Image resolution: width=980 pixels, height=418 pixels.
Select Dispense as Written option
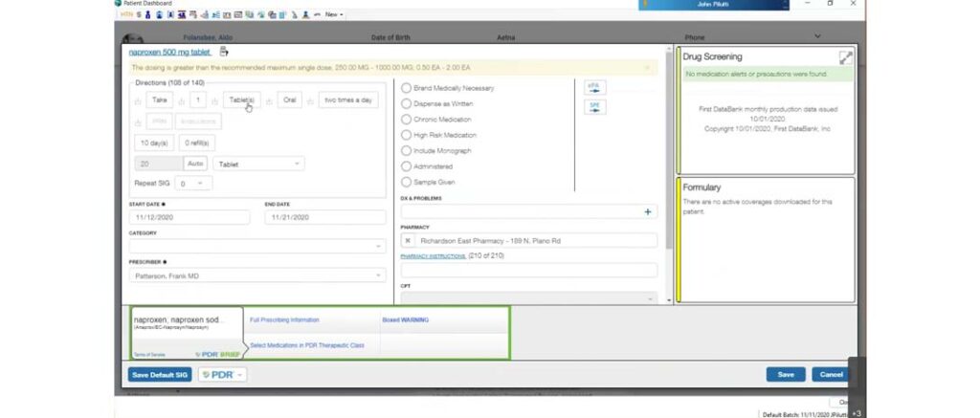click(x=406, y=103)
